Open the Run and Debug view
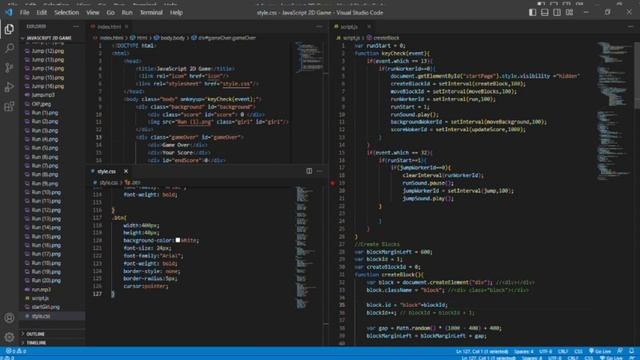 coord(9,87)
